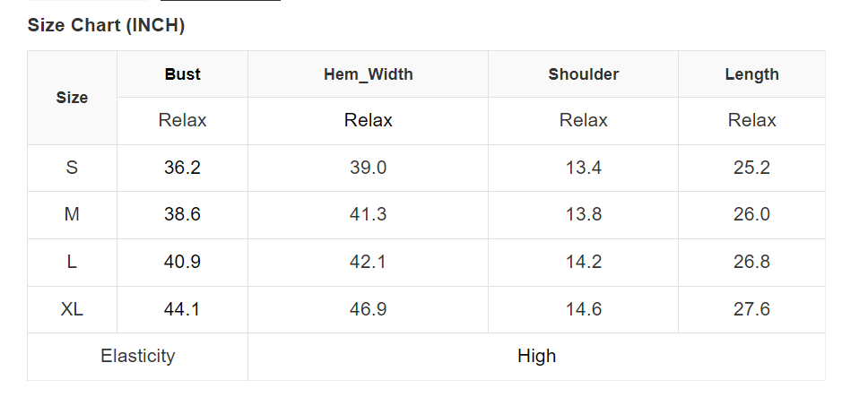Viewport: 868px width, 406px height.
Task: Click the Size header cell
Action: pyautogui.click(x=72, y=98)
